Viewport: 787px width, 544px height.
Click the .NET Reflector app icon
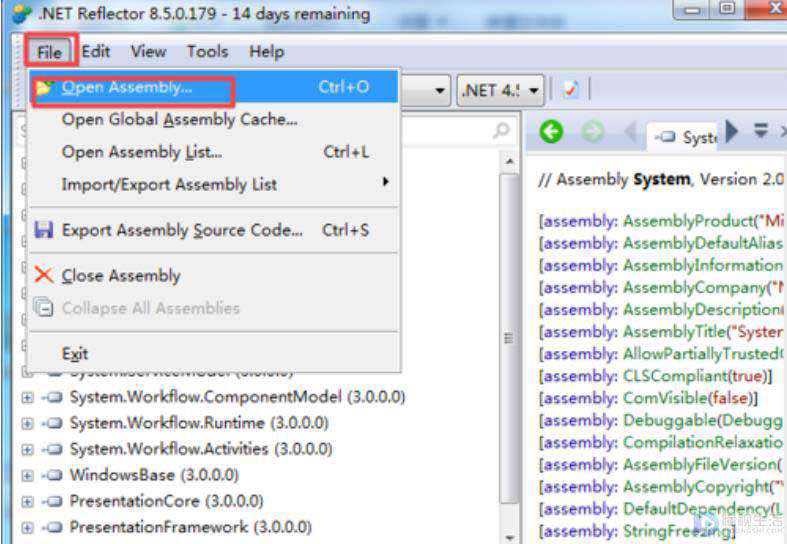tap(22, 13)
